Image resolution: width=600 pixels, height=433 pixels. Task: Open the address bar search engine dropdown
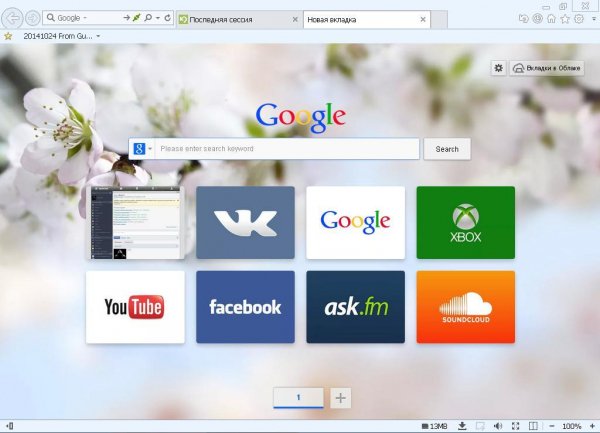point(85,18)
